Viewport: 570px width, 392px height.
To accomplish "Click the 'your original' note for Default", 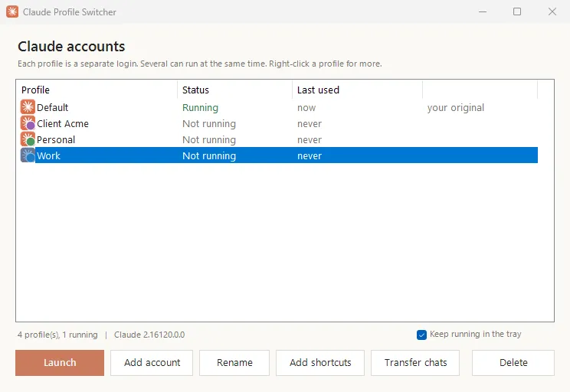I will pos(456,108).
